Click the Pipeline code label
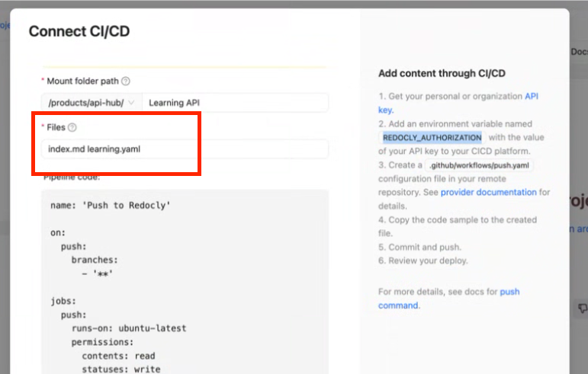588x374 pixels. (x=72, y=177)
